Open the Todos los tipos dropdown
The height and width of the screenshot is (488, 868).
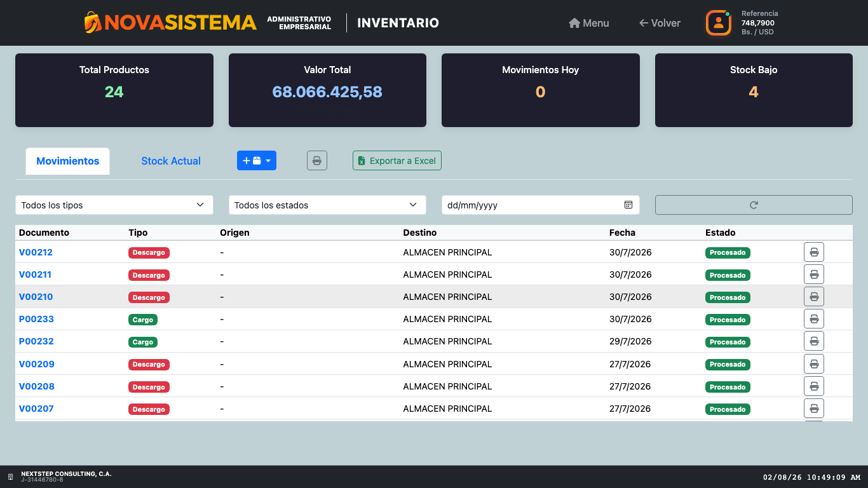(114, 205)
